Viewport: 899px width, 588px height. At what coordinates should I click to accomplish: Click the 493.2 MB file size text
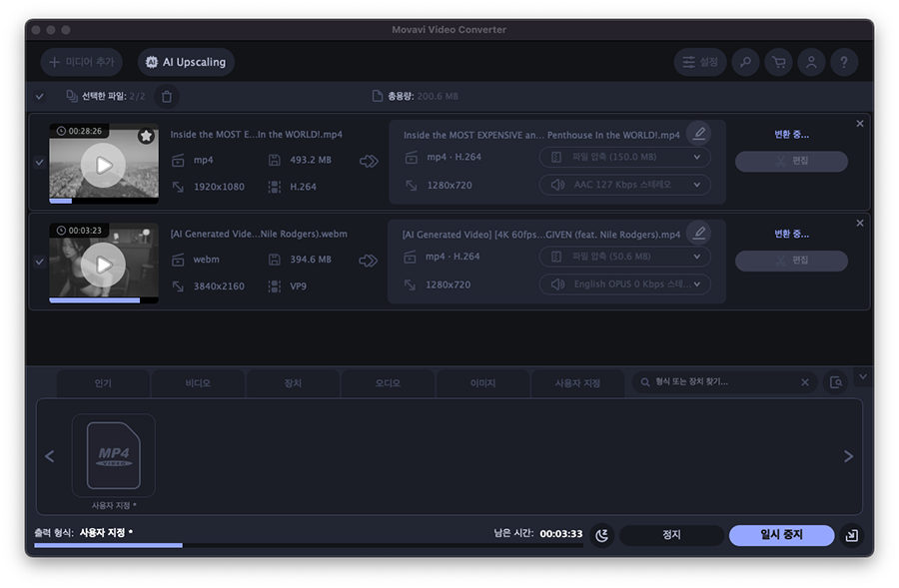tap(311, 160)
